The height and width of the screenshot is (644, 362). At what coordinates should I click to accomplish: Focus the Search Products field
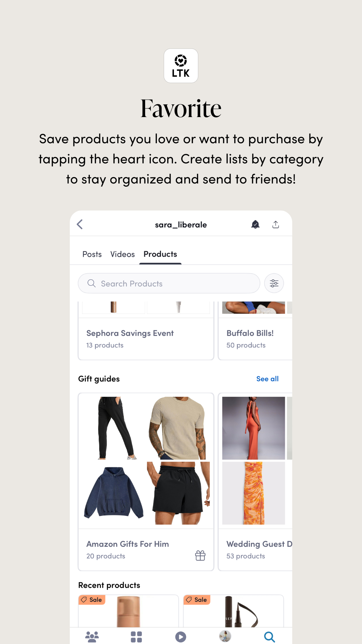tap(169, 283)
